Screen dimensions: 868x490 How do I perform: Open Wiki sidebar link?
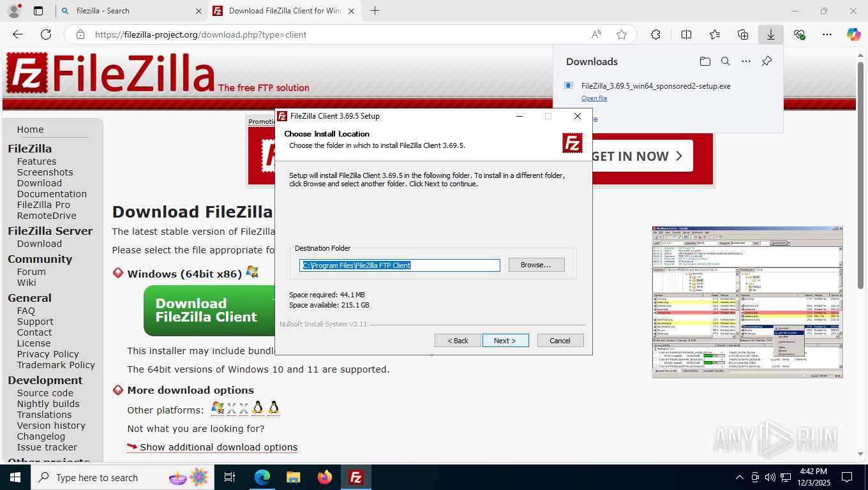click(26, 283)
